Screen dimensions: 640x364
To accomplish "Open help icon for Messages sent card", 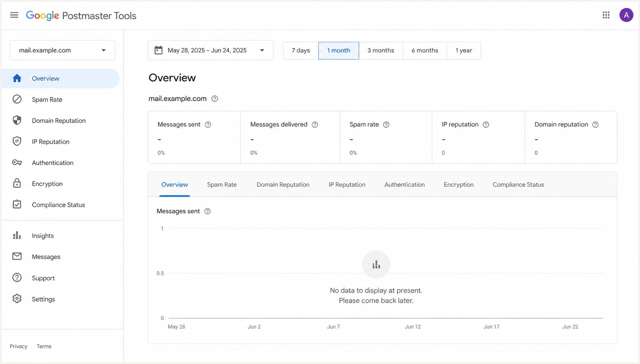I will [208, 125].
